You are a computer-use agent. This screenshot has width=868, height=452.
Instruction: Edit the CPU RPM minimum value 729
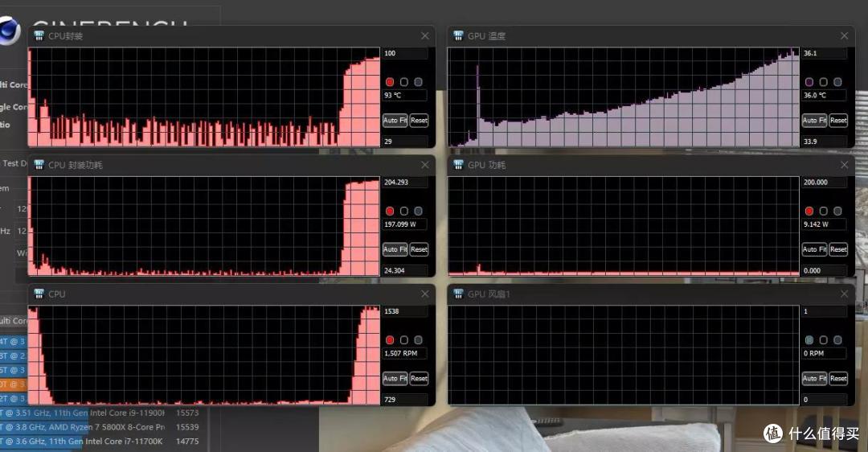click(404, 400)
